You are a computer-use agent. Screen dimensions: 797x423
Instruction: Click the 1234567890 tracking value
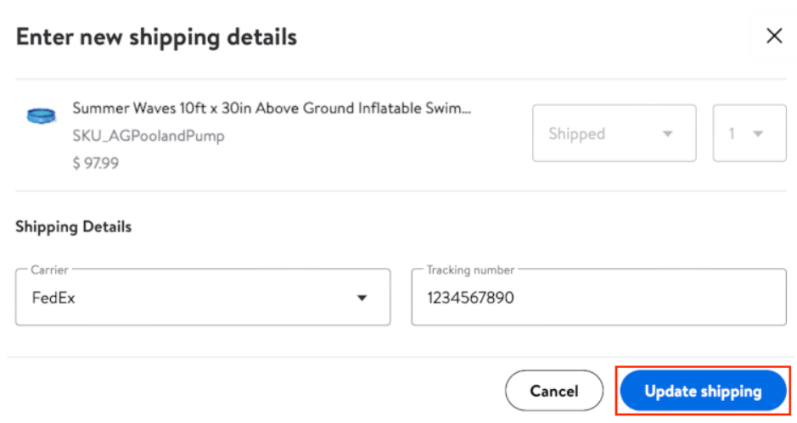pyautogui.click(x=471, y=297)
